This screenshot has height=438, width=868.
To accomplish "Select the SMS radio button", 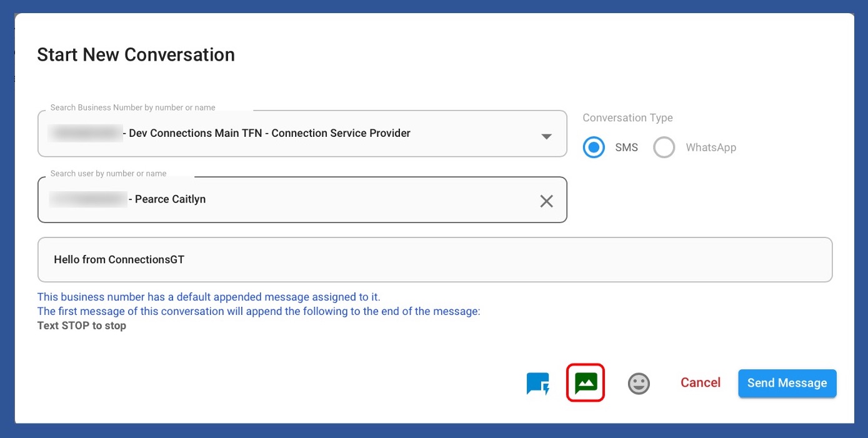I will click(594, 147).
